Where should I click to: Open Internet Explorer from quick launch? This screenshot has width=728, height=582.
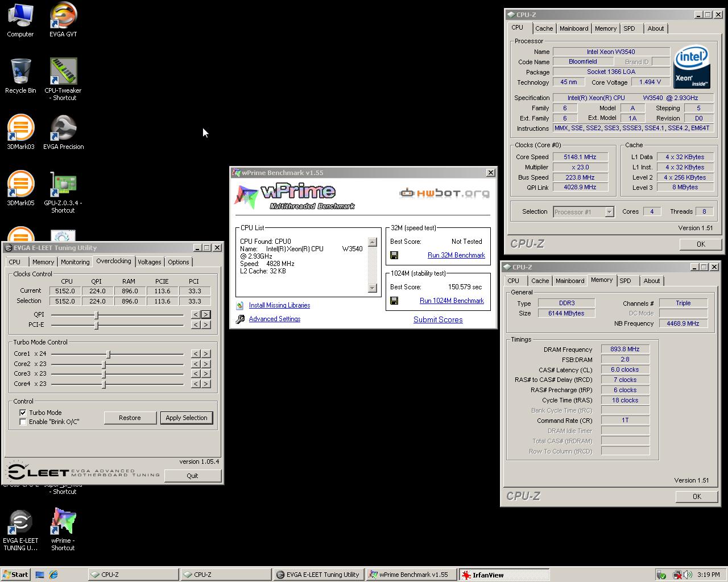(53, 575)
